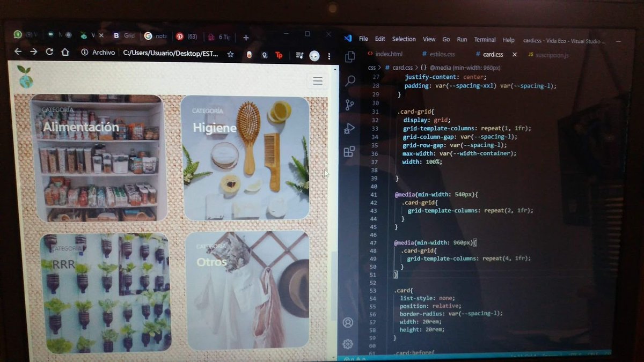Open the Help menu in VS Code
Image resolution: width=644 pixels, height=362 pixels.
(x=508, y=40)
